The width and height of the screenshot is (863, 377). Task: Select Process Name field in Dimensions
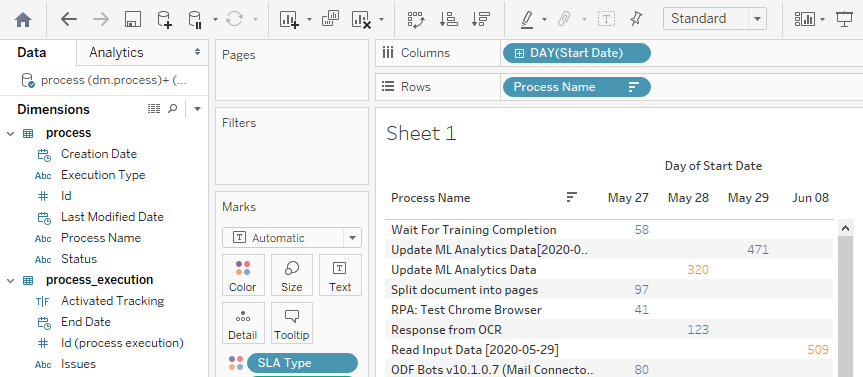click(101, 238)
